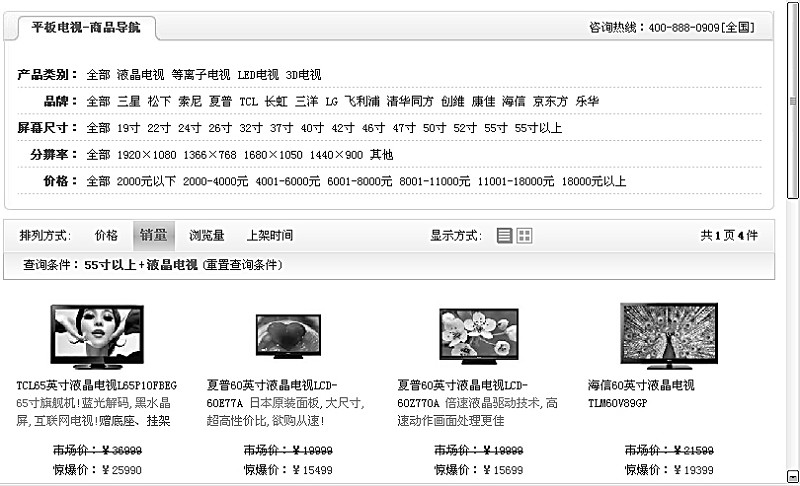The image size is (800, 486).
Task: Filter brand by 京东方
Action: pyautogui.click(x=550, y=101)
